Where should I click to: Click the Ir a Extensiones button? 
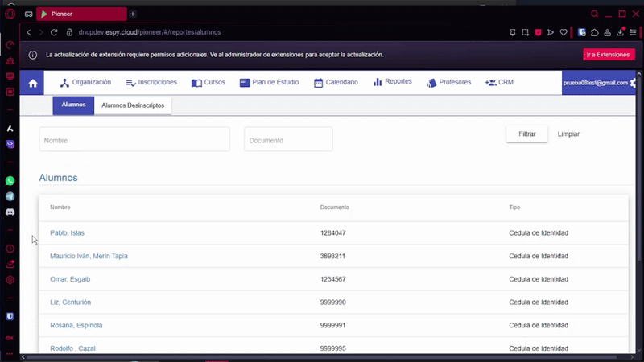tap(609, 55)
